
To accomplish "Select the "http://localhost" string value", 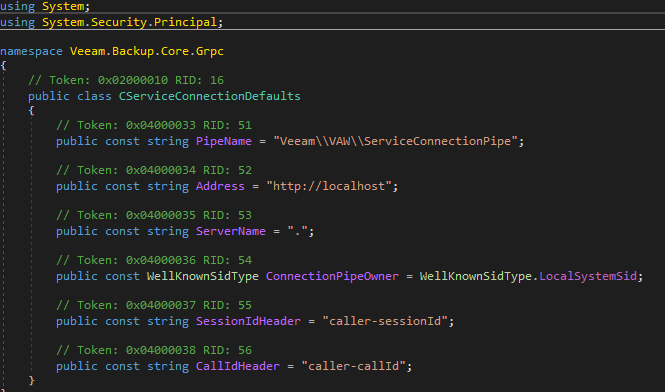I will pos(329,186).
